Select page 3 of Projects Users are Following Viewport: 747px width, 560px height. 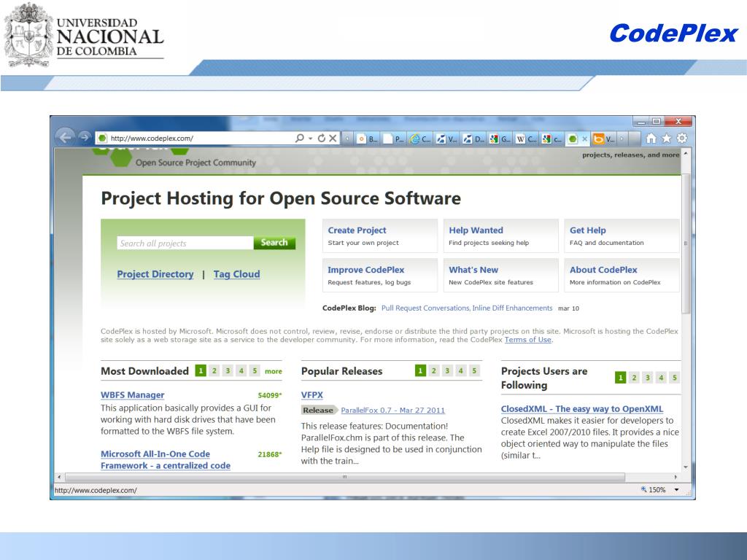(x=648, y=378)
